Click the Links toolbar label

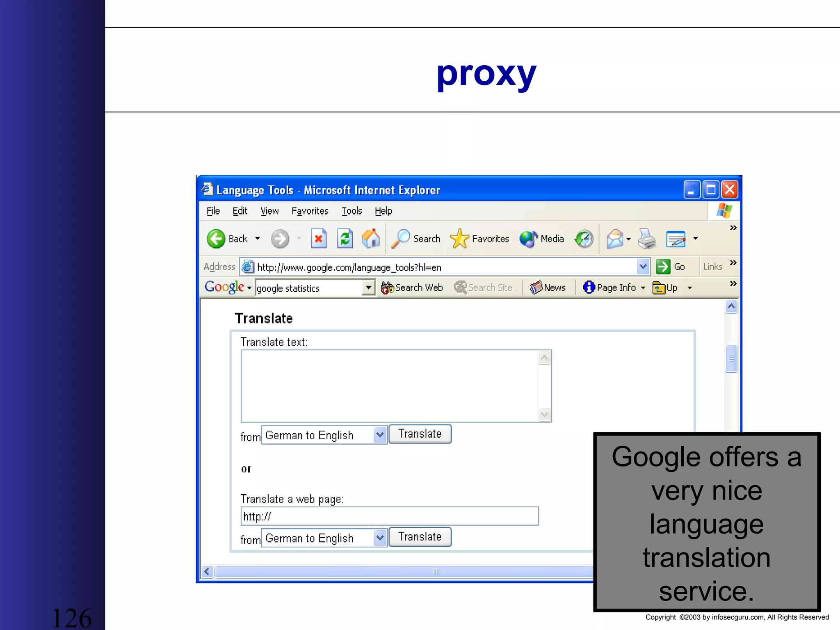(x=712, y=267)
